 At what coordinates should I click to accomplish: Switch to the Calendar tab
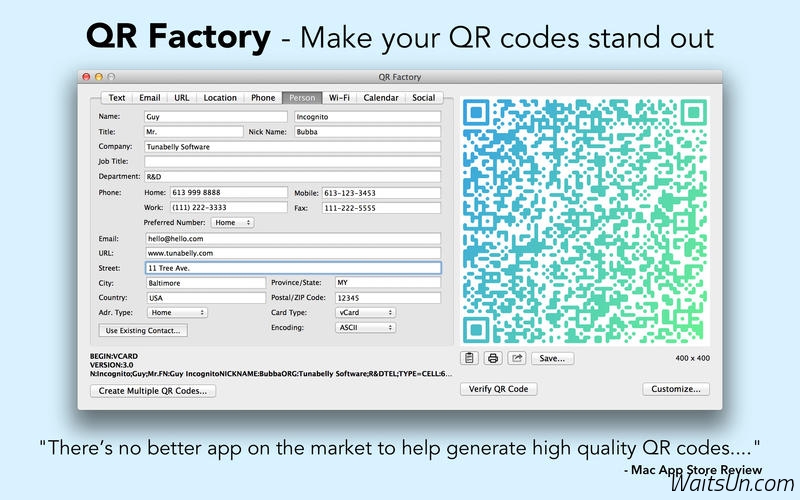381,97
